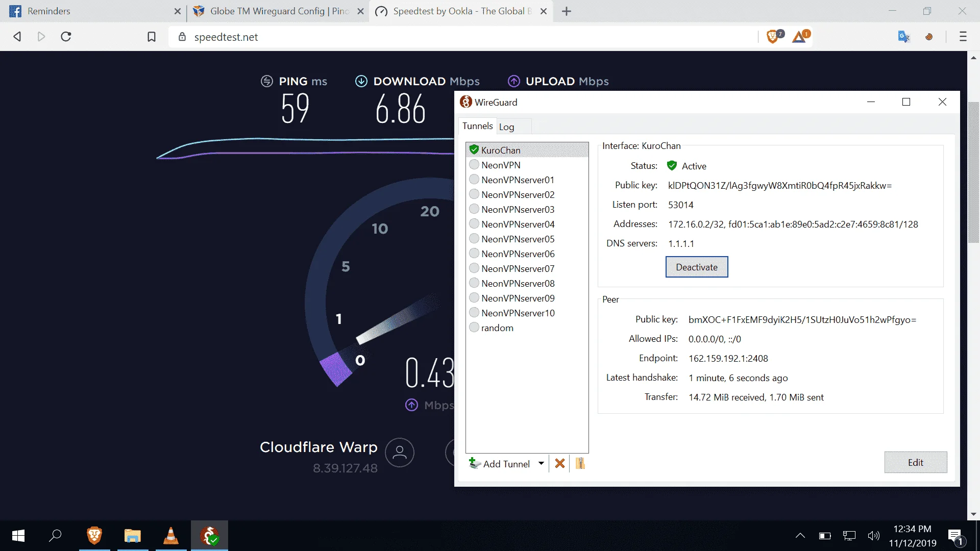Viewport: 980px width, 551px height.
Task: Select the NeonVPNserver09 tunnel
Action: click(x=527, y=298)
